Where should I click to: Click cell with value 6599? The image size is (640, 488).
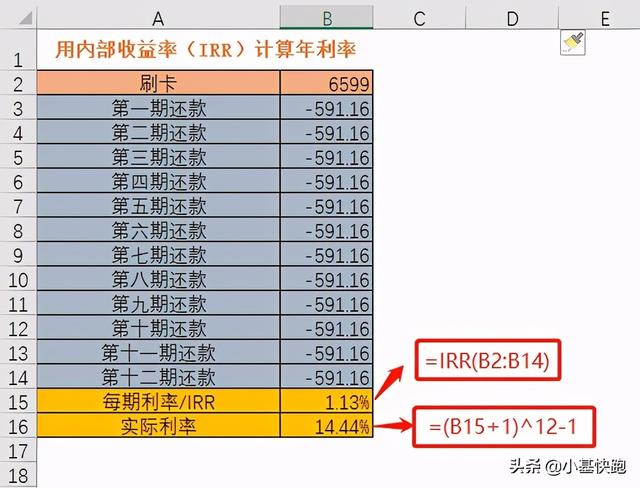[327, 83]
